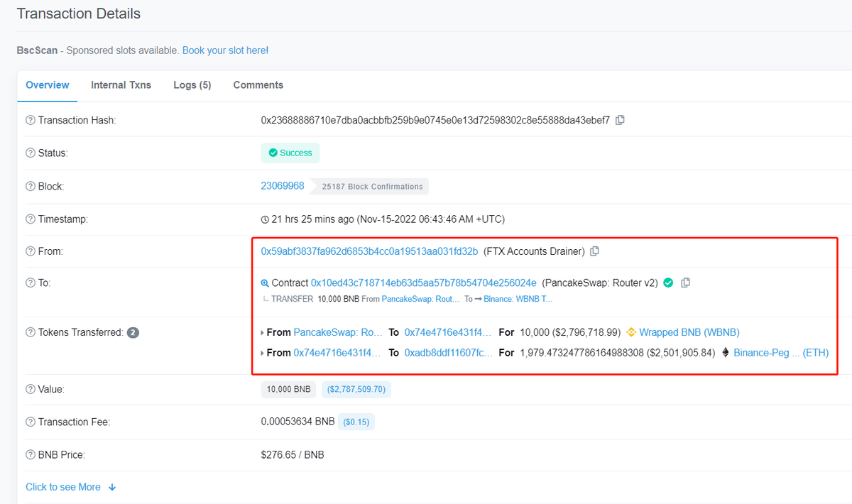
Task: Open the Internal Txns tab
Action: (121, 84)
